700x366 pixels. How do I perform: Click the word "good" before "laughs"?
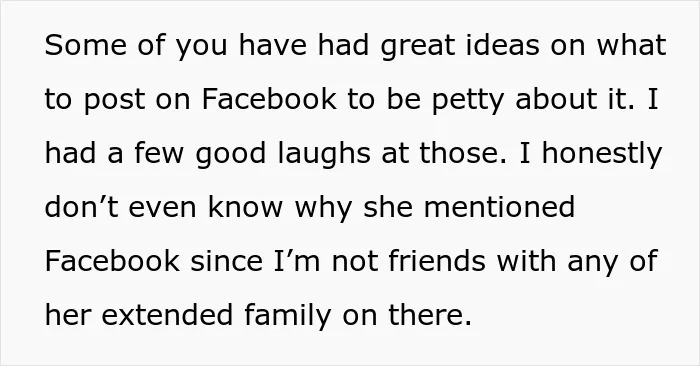point(231,154)
